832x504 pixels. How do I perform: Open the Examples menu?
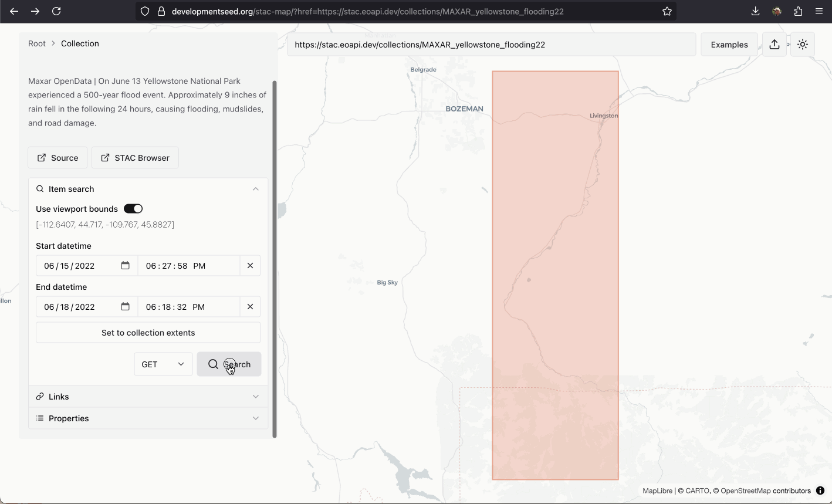click(x=729, y=45)
